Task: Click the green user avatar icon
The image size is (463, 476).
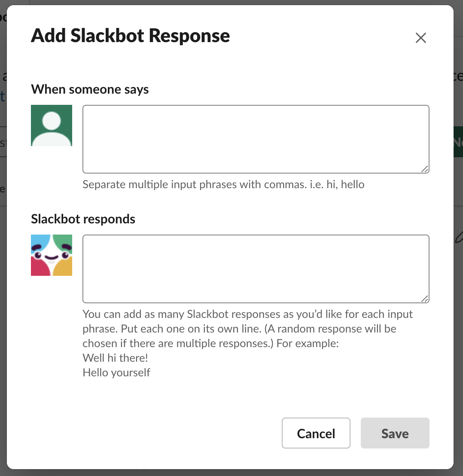Action: (x=52, y=125)
